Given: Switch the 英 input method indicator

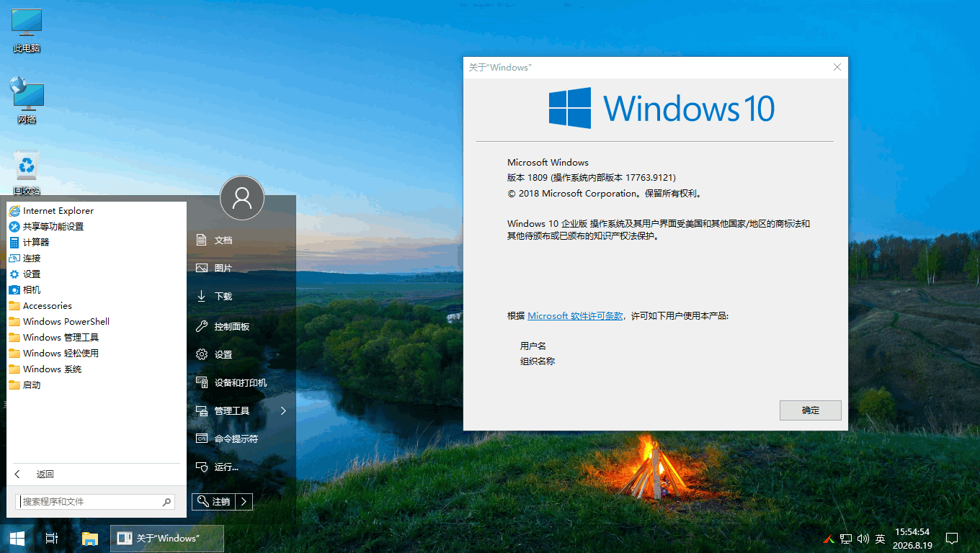Looking at the screenshot, I should coord(880,539).
